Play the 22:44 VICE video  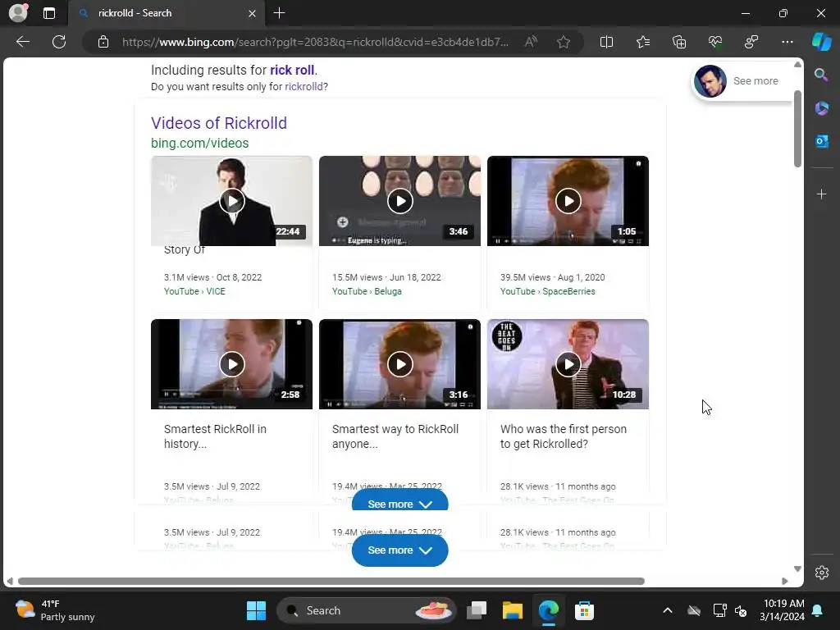pyautogui.click(x=231, y=201)
